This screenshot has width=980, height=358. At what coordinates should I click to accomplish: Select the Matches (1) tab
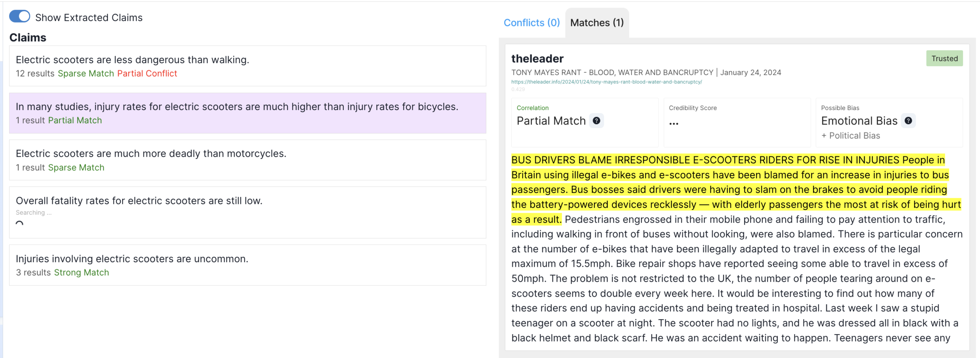pos(596,23)
